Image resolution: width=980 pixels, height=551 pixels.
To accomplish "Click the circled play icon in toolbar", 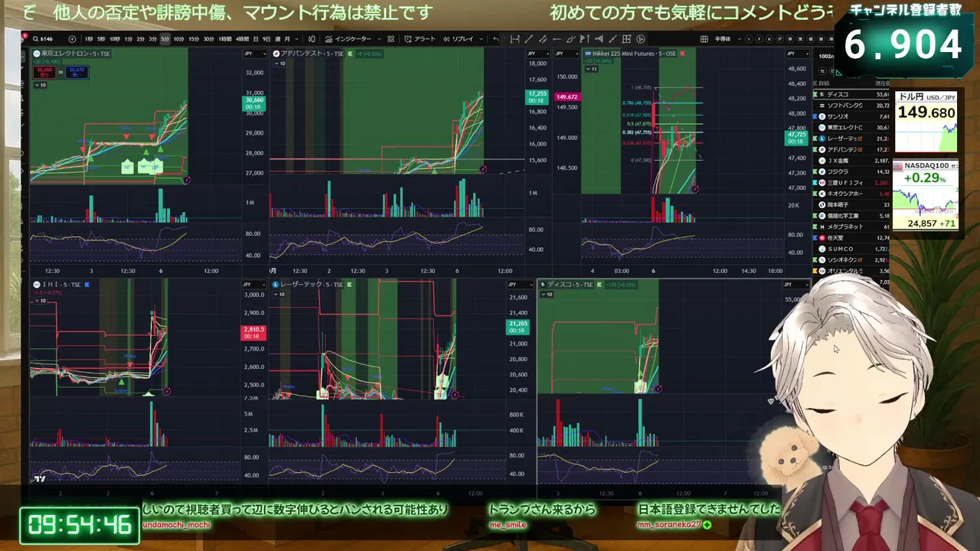I will pyautogui.click(x=640, y=39).
